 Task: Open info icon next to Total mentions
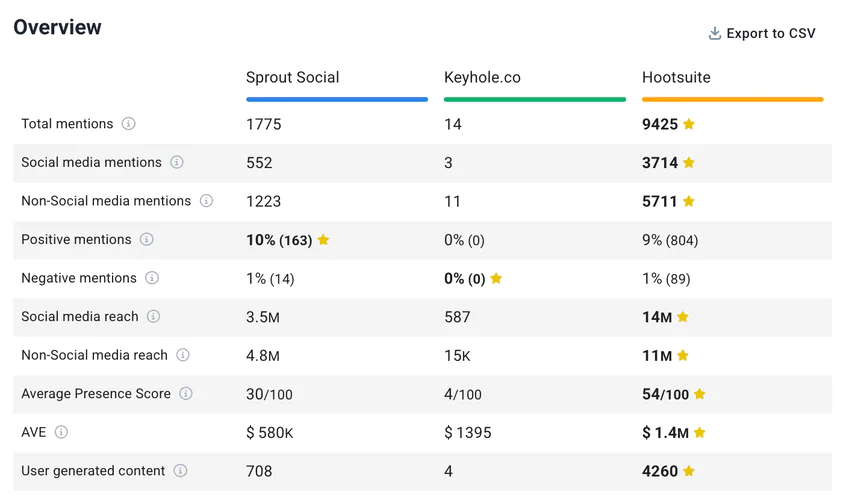128,124
